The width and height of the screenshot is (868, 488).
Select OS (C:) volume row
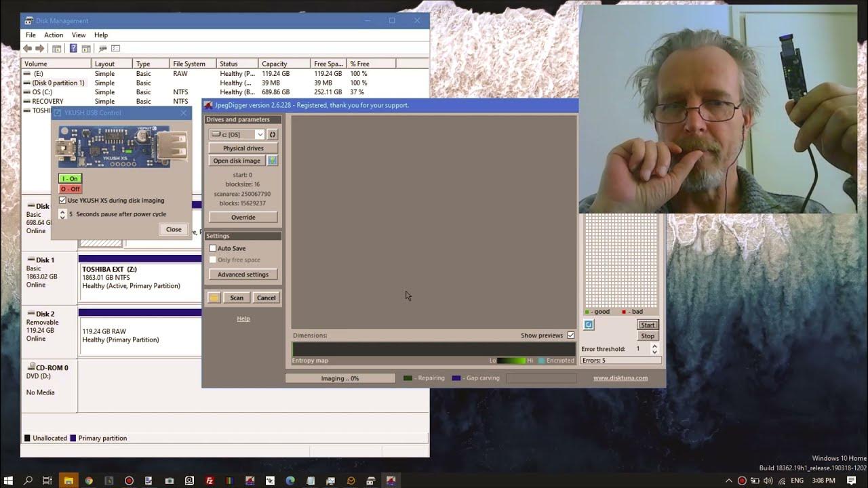(x=224, y=91)
